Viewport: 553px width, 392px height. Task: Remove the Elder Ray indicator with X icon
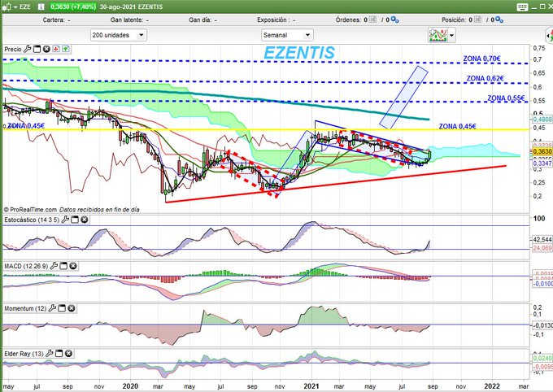coord(69,353)
